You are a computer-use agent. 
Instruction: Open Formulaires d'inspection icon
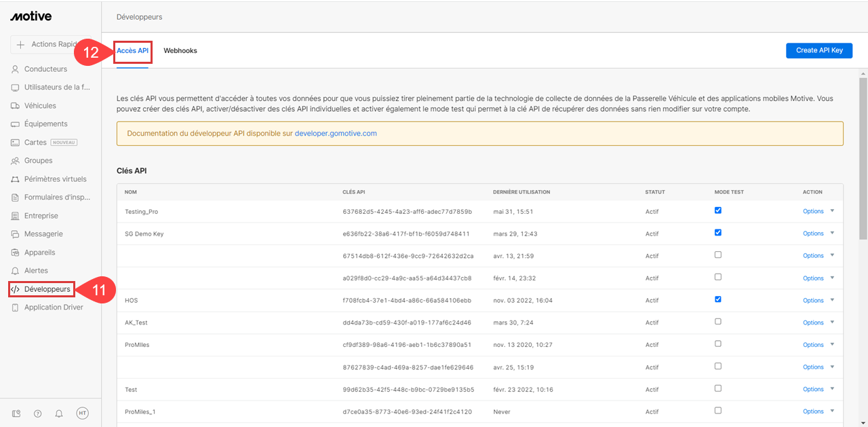[x=16, y=198]
